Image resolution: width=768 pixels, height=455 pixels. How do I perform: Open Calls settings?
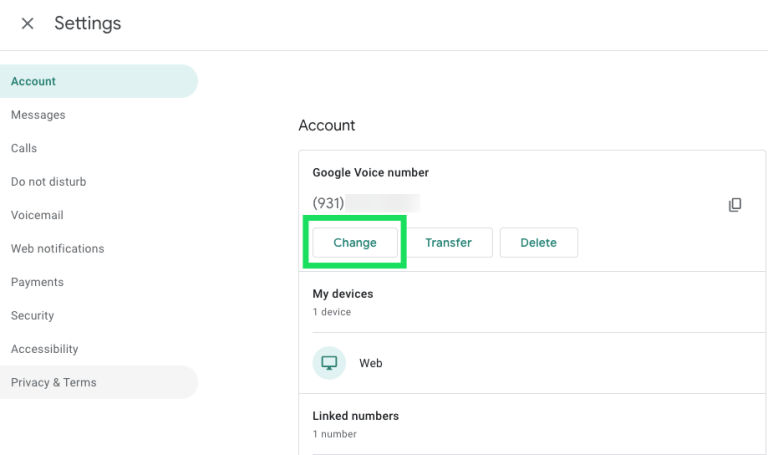[99, 148]
